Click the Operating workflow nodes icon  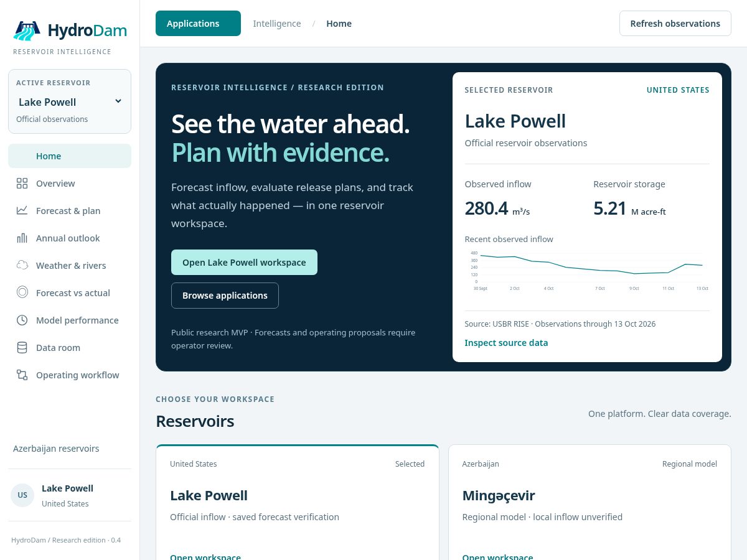pyautogui.click(x=22, y=375)
